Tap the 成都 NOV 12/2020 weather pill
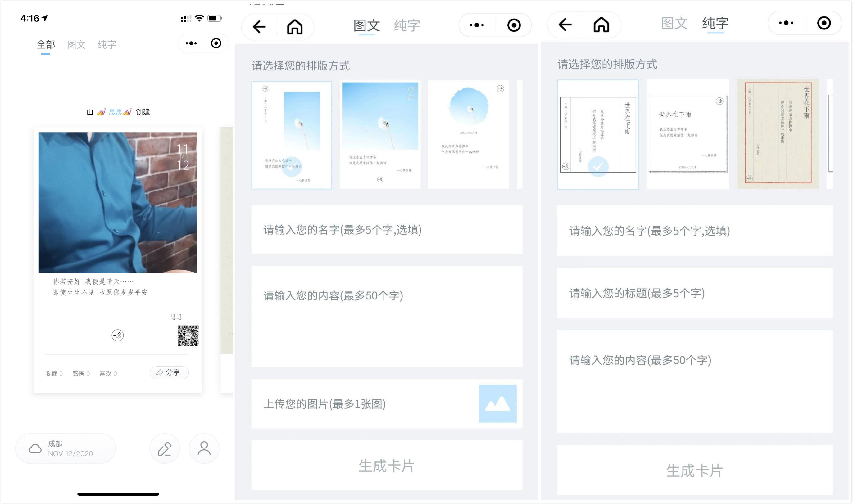Viewport: 853px width, 504px height. [66, 449]
